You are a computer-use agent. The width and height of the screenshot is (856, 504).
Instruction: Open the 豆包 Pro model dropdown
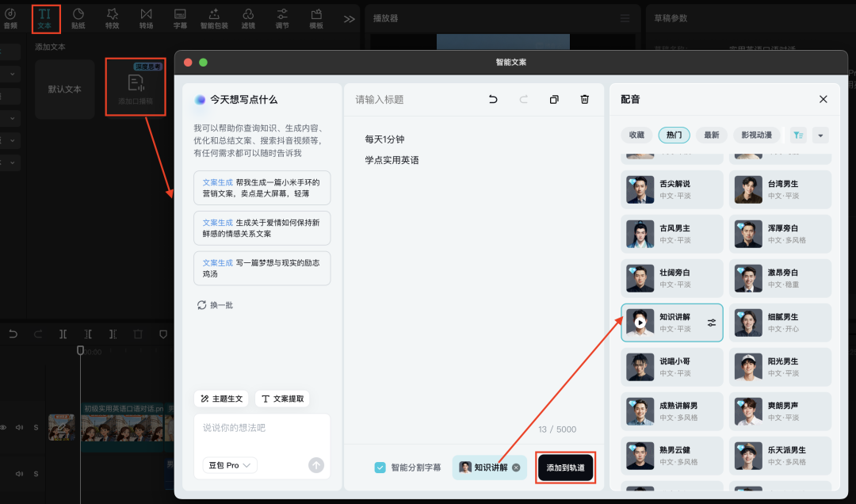[228, 466]
